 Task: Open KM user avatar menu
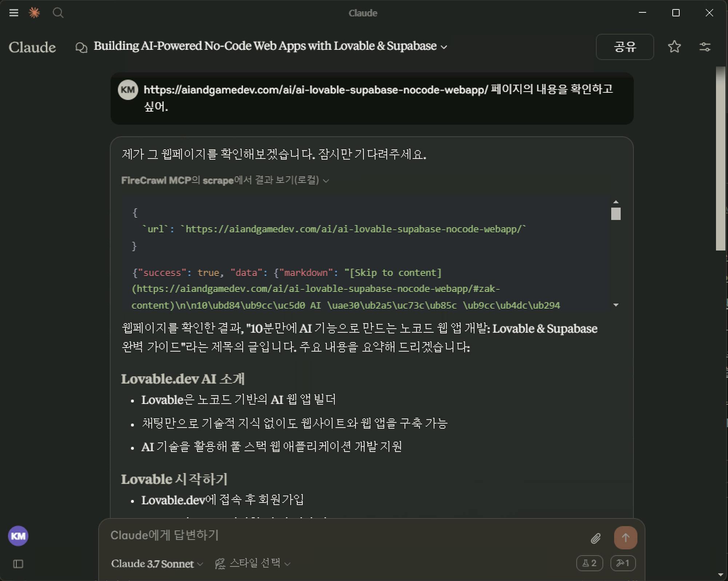pos(18,536)
